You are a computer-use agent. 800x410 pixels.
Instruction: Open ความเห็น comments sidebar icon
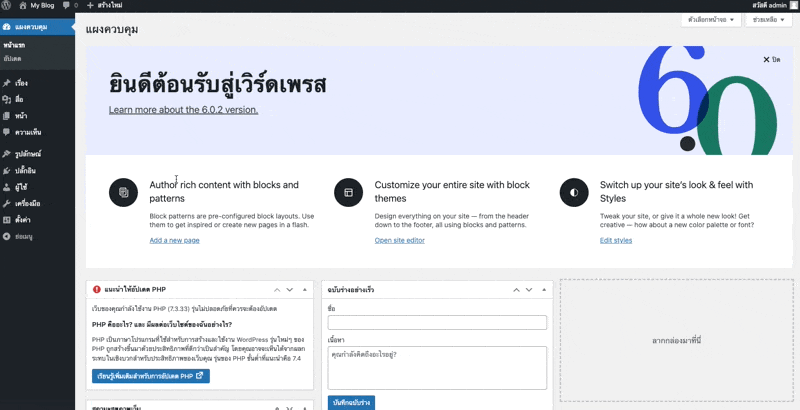click(x=7, y=132)
